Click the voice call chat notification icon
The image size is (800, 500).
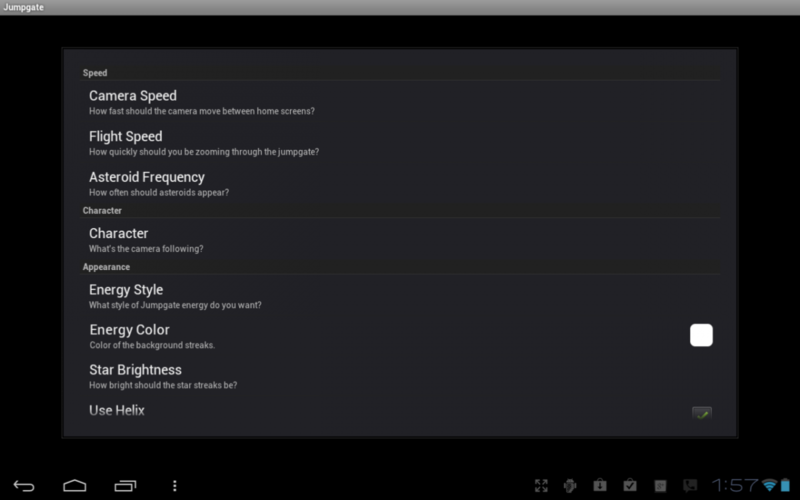click(690, 485)
